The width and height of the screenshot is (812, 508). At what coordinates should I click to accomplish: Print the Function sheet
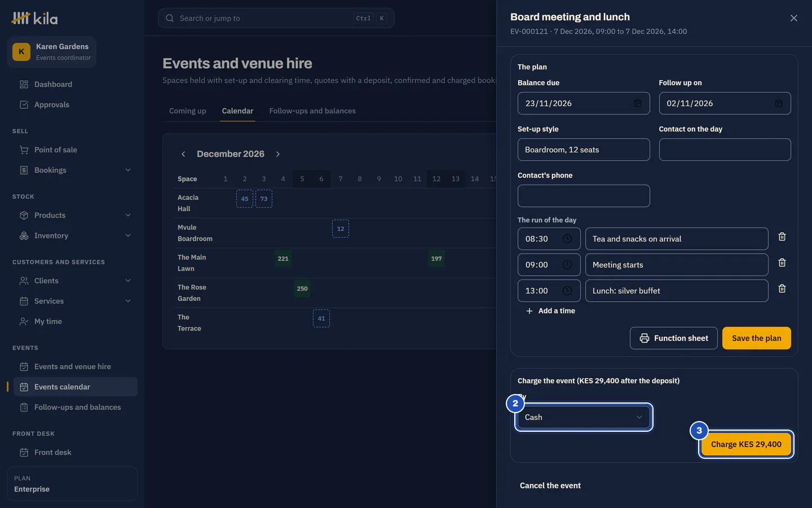tap(674, 338)
